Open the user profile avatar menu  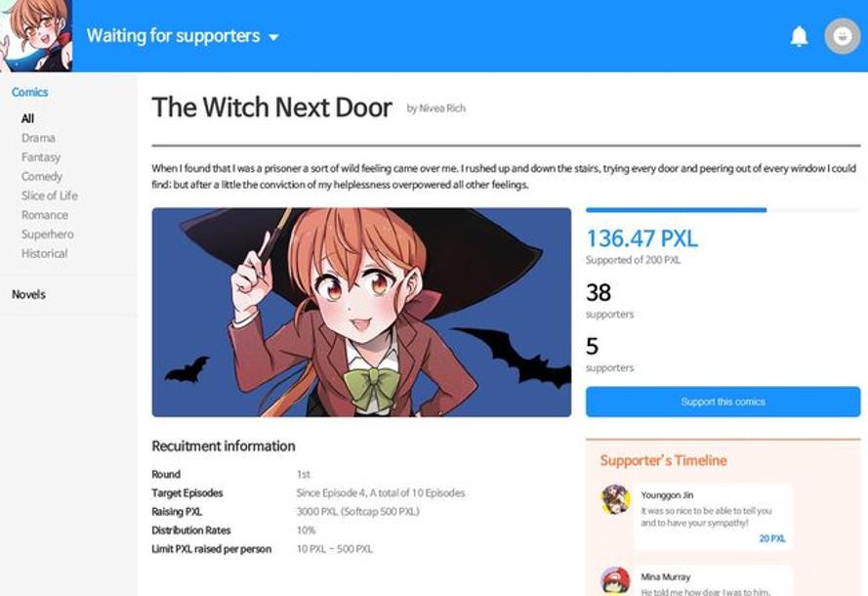[x=842, y=36]
